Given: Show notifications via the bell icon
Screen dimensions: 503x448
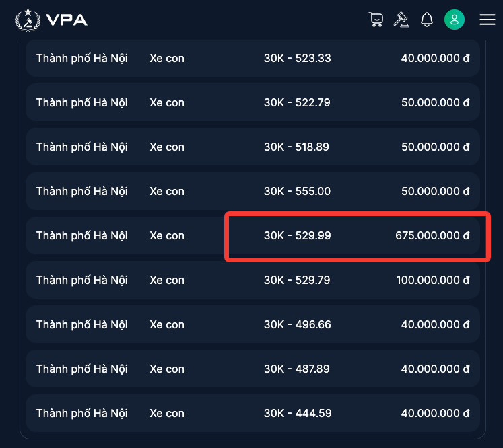Looking at the screenshot, I should tap(426, 20).
